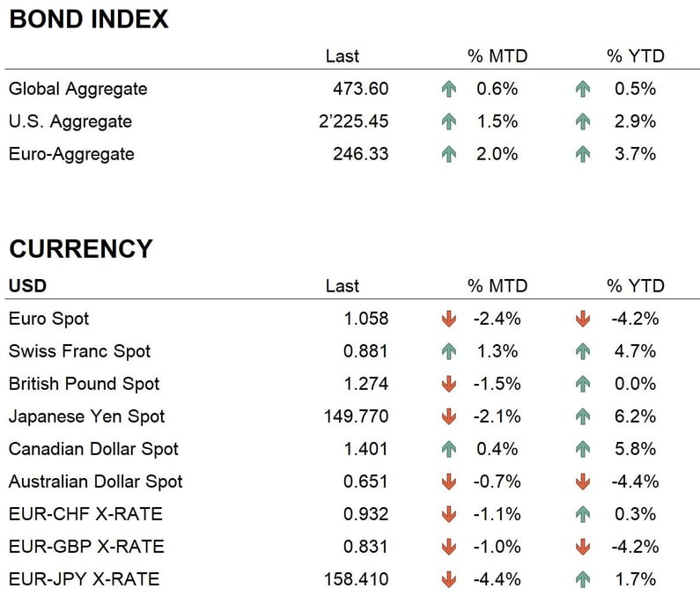Click the Global Aggregate last value 473.60
This screenshot has height=596, width=700.
pos(360,89)
